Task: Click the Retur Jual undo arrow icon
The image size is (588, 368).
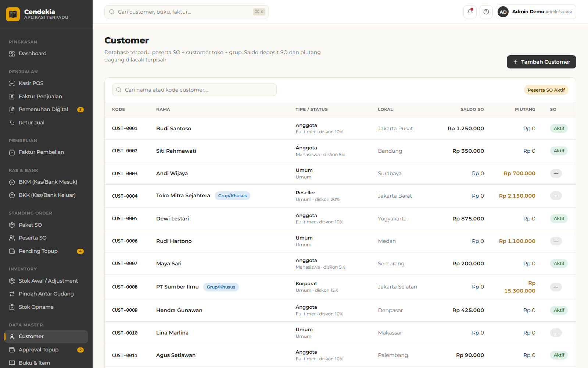Action: pos(12,123)
